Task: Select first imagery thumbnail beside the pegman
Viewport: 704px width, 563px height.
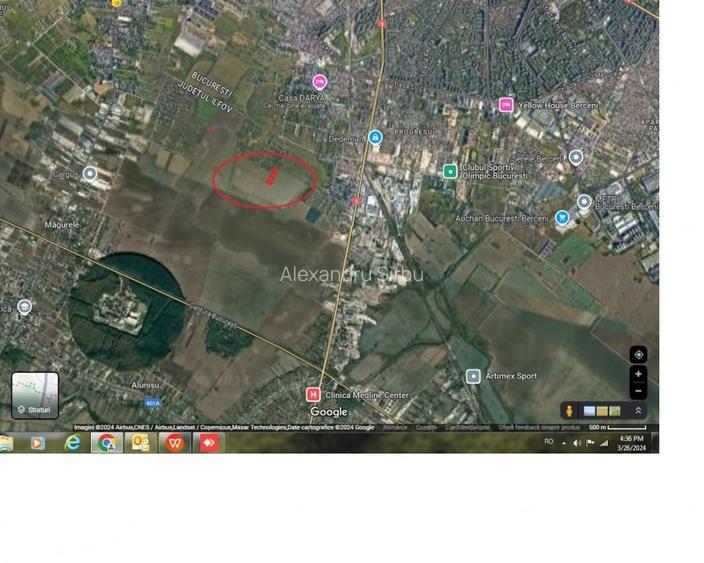Action: 589,411
